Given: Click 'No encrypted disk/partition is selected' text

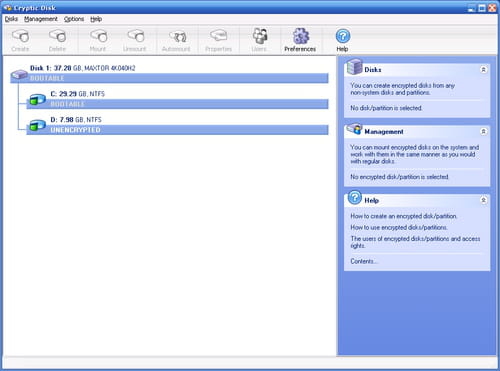Looking at the screenshot, I should point(399,177).
